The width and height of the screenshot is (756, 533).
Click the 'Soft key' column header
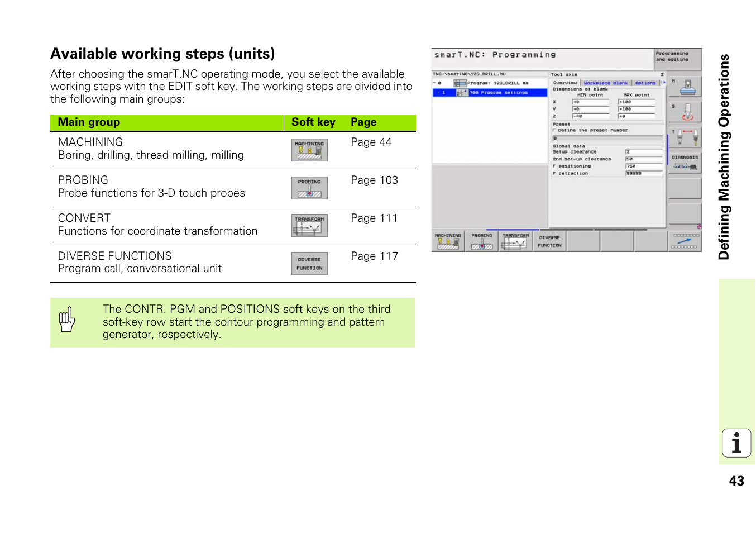(313, 122)
